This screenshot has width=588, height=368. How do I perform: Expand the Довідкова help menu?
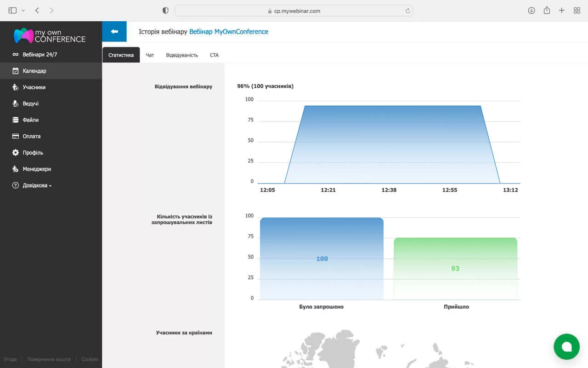[x=37, y=185]
